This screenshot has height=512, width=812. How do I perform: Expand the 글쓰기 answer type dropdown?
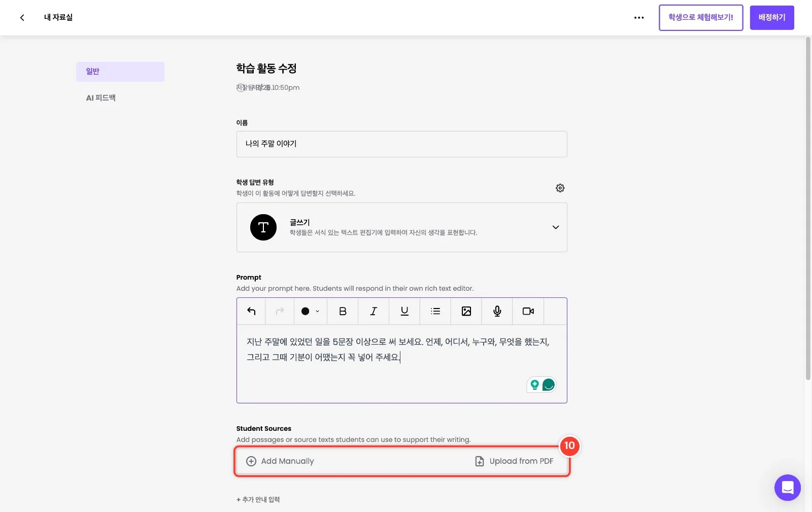556,227
